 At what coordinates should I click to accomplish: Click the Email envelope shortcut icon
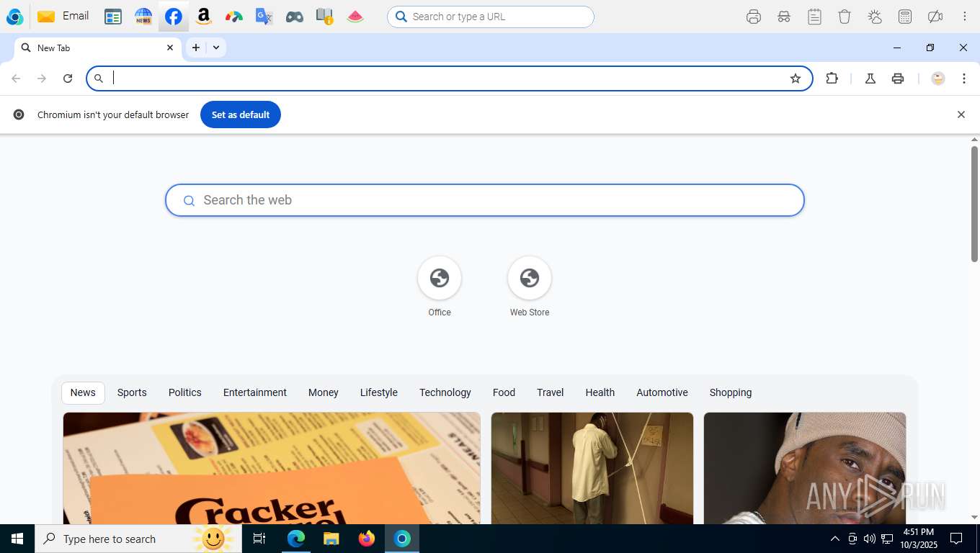(x=46, y=16)
